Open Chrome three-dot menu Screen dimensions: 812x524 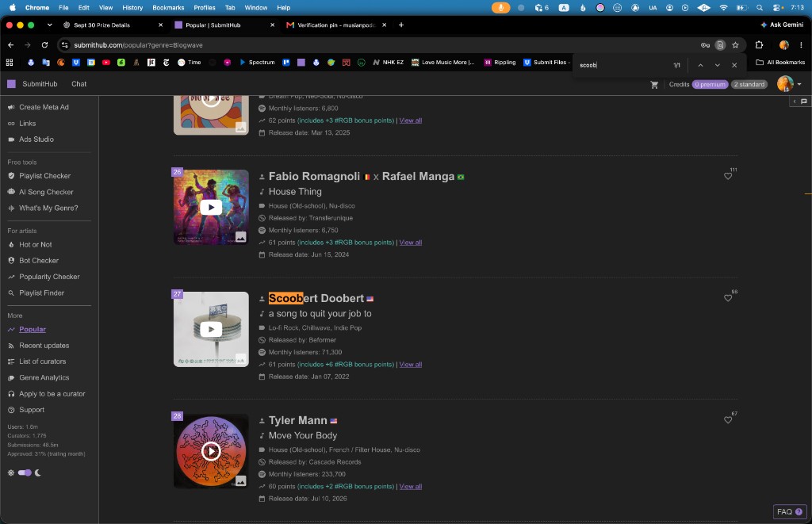pyautogui.click(x=801, y=45)
